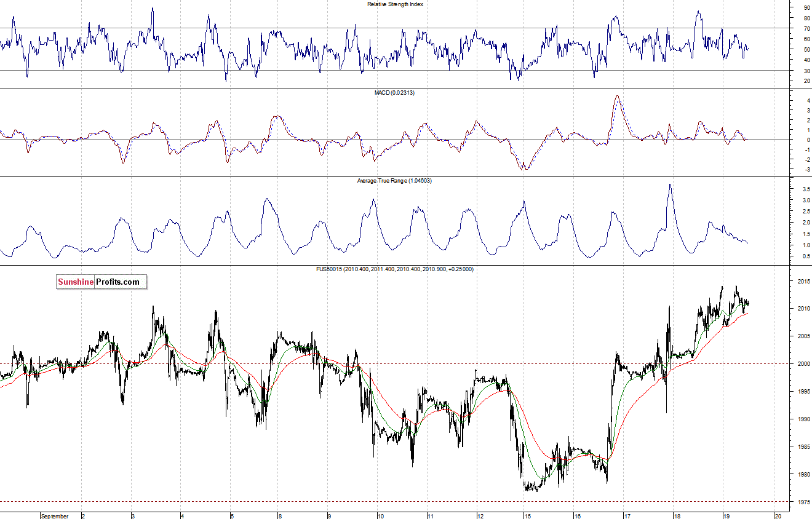Click the Average True Range (1.04603) title
The width and height of the screenshot is (812, 519).
pyautogui.click(x=395, y=181)
